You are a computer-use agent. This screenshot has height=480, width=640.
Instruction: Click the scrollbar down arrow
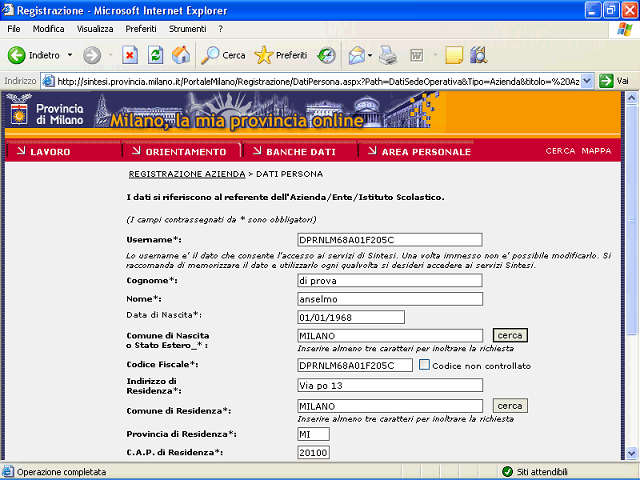[631, 453]
